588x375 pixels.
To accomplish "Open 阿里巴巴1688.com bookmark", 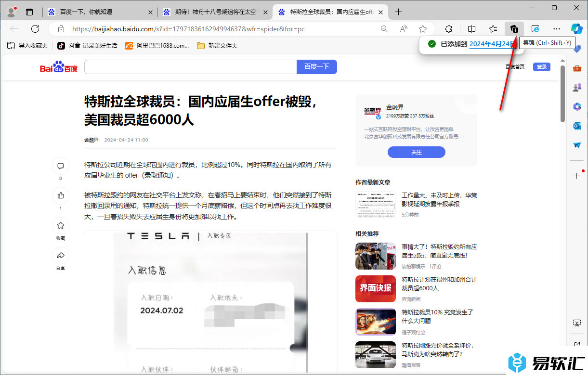I will point(157,46).
